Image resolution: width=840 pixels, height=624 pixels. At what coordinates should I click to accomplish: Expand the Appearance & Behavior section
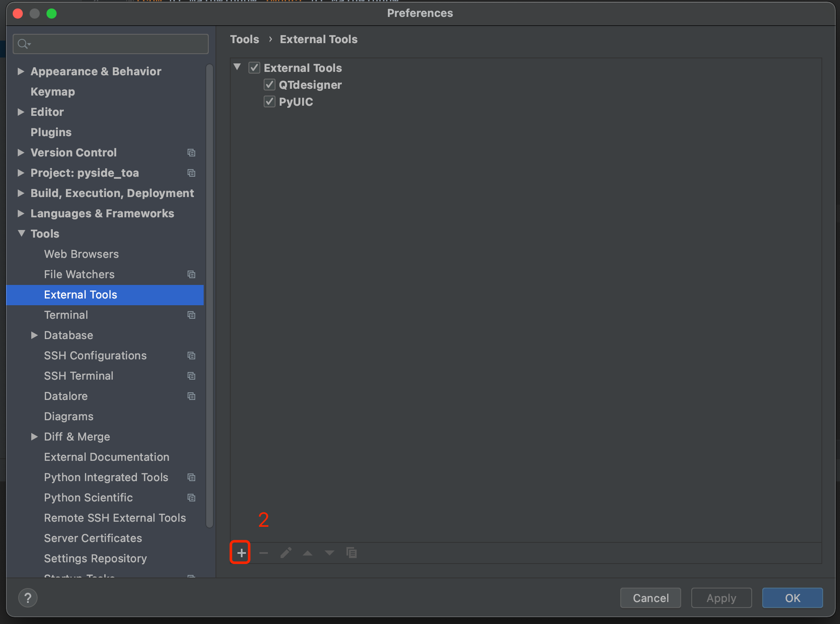tap(21, 71)
